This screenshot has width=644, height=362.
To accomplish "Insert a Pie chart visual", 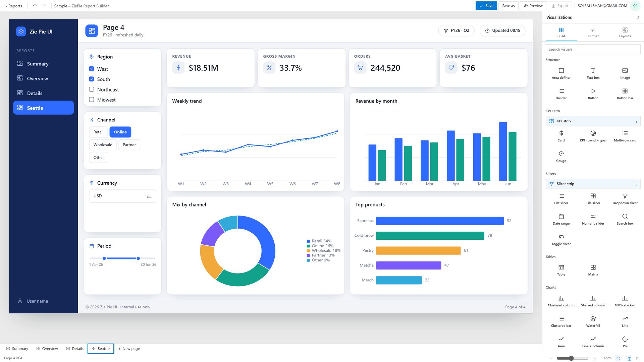I will (x=625, y=342).
